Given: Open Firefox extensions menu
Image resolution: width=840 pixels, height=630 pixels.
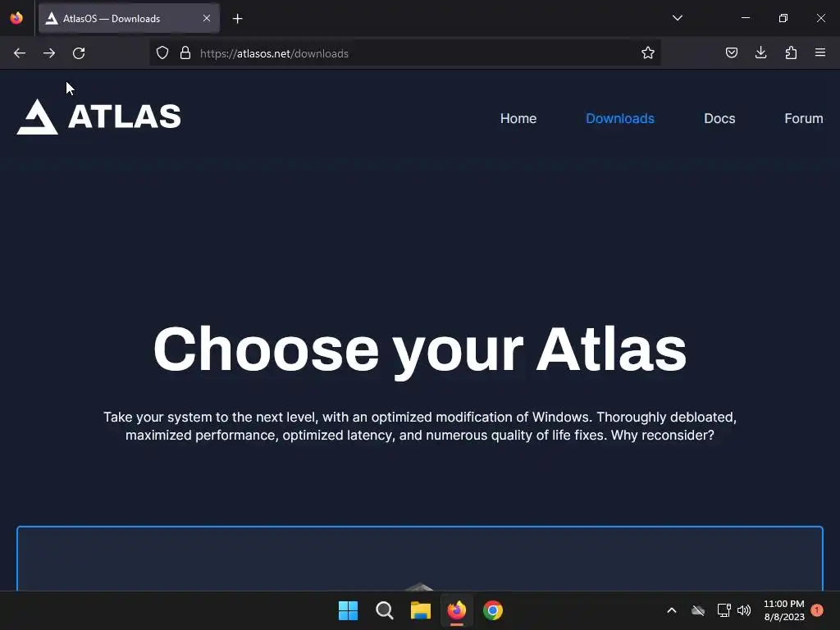Looking at the screenshot, I should coord(791,53).
